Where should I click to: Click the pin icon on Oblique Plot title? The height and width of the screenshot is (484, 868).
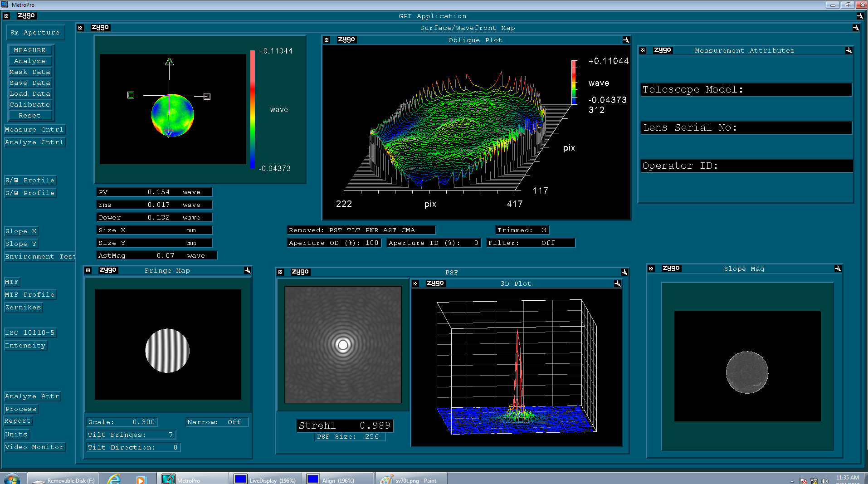click(626, 40)
